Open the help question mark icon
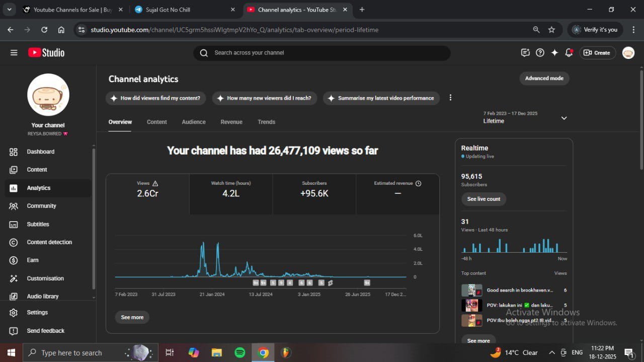Image resolution: width=644 pixels, height=362 pixels. pos(540,53)
